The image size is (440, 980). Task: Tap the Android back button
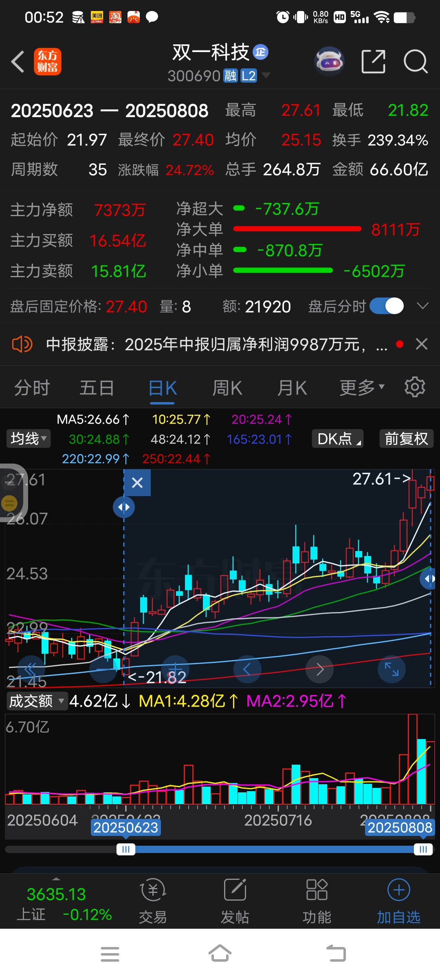pos(336,954)
